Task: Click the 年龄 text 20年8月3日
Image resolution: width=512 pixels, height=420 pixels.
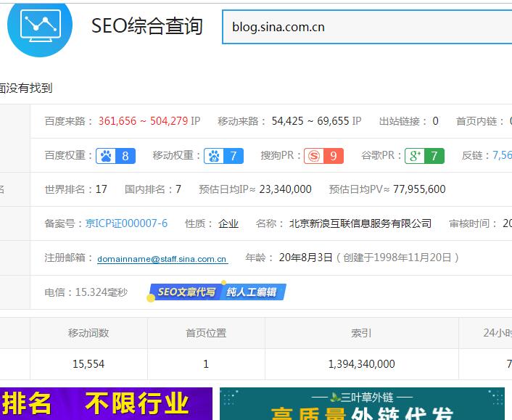Action: pyautogui.click(x=305, y=258)
